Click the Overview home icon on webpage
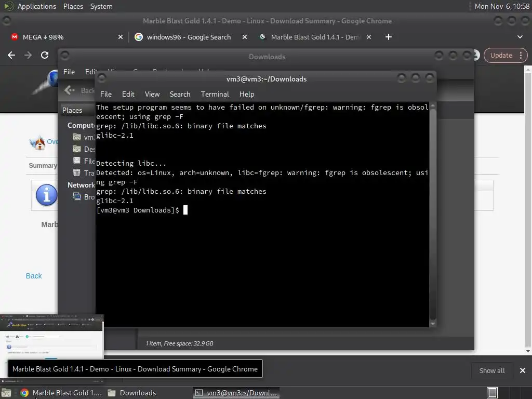 pyautogui.click(x=38, y=142)
